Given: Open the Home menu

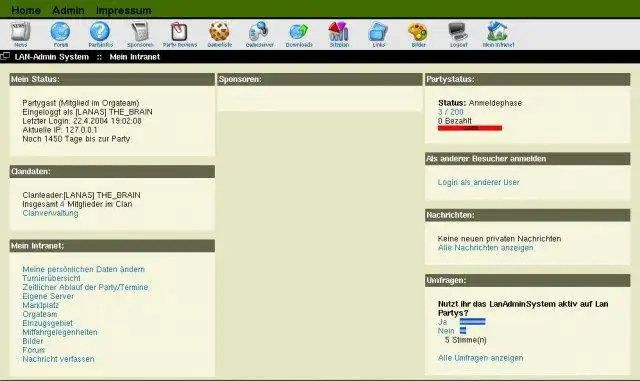Looking at the screenshot, I should pos(26,10).
